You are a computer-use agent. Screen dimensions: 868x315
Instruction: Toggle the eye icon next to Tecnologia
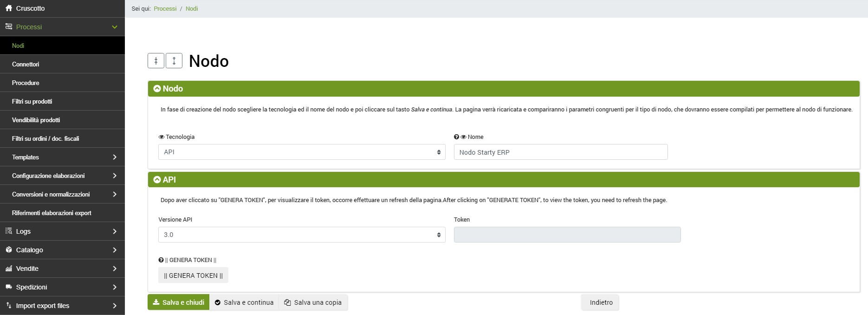[x=162, y=137]
